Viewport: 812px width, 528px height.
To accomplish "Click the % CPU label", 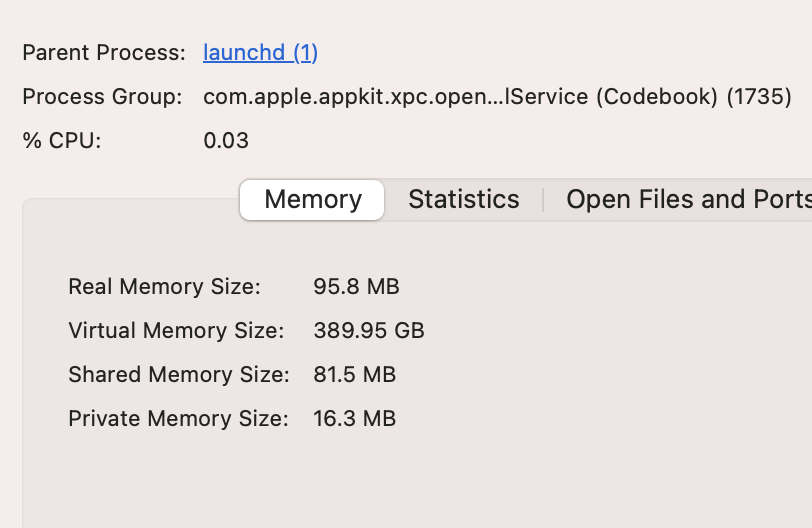I will [62, 141].
